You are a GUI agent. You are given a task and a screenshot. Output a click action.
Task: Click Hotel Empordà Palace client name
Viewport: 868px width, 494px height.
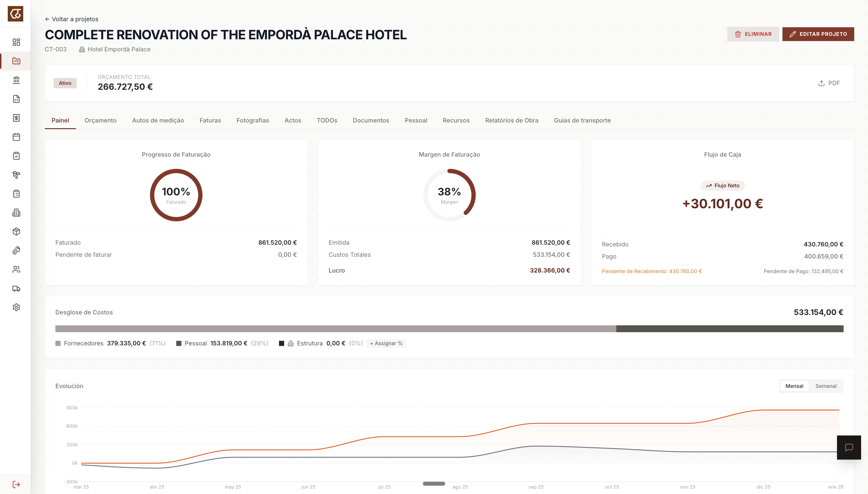119,49
